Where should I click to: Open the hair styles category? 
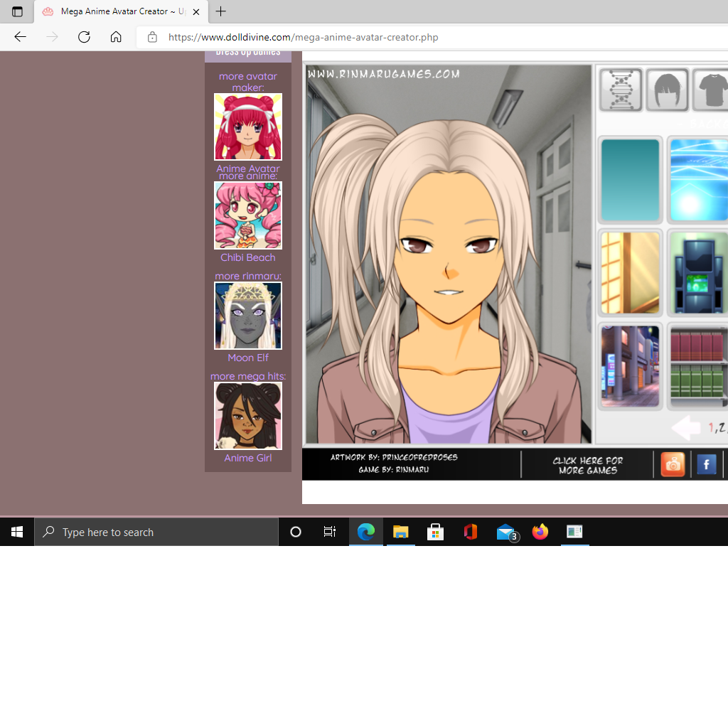click(667, 90)
